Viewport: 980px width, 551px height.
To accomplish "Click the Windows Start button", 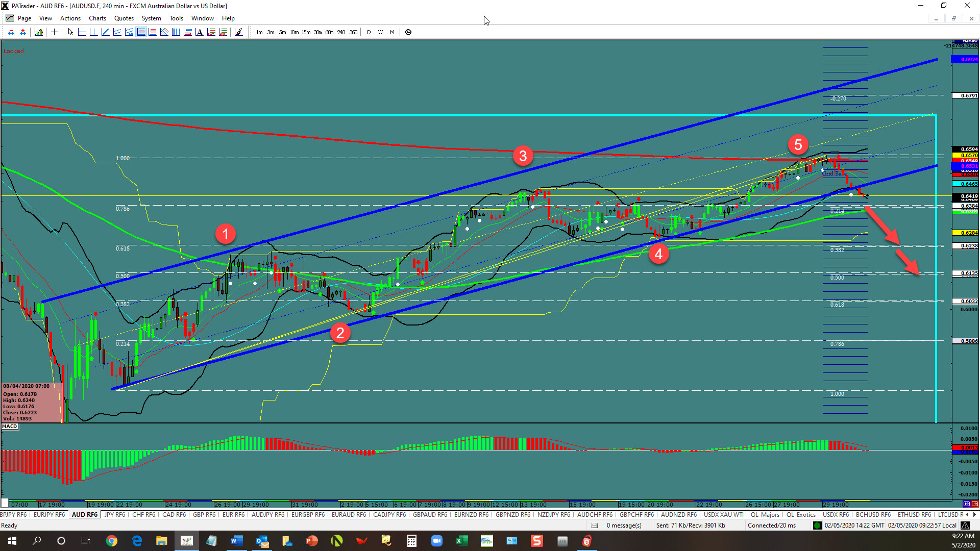I will pos(12,541).
